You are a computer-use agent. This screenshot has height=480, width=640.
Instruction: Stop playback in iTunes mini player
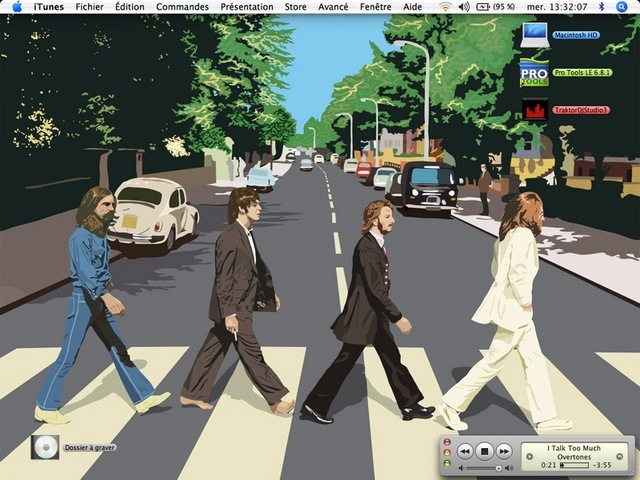[x=484, y=451]
